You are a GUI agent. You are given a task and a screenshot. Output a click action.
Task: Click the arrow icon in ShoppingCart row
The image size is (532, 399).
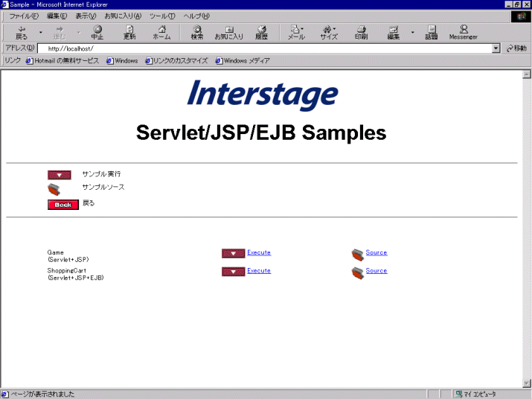click(x=234, y=272)
